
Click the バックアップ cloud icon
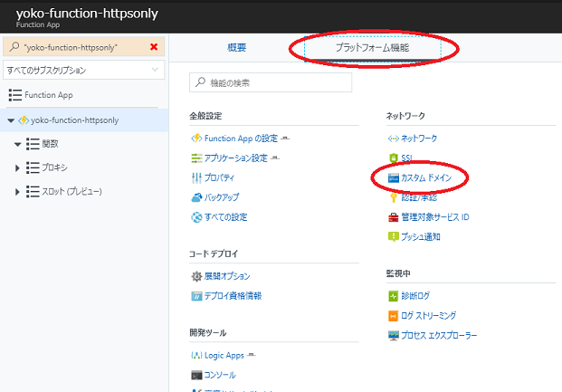coord(196,197)
